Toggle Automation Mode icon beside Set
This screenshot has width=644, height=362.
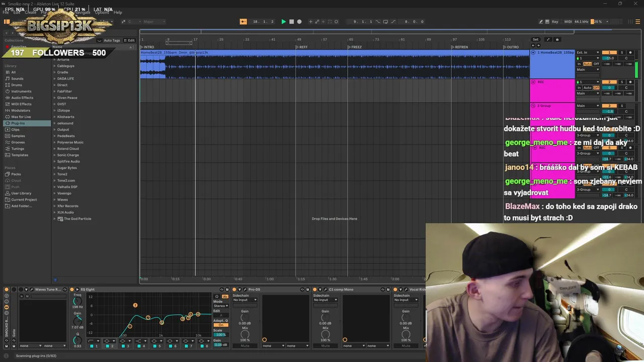tap(548, 39)
